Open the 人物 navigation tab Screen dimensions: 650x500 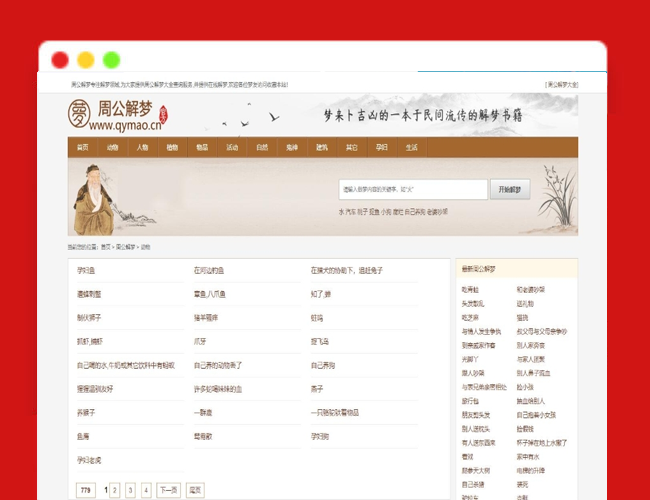tap(142, 147)
